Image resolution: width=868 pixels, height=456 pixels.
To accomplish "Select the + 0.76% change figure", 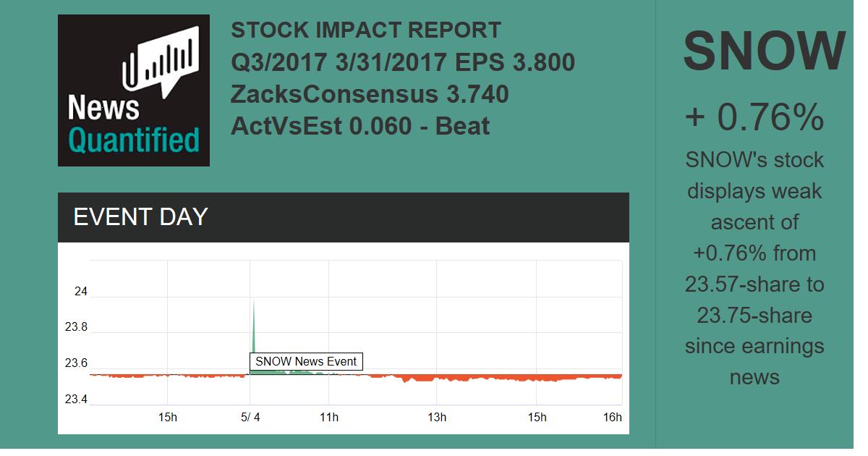I will (x=754, y=117).
